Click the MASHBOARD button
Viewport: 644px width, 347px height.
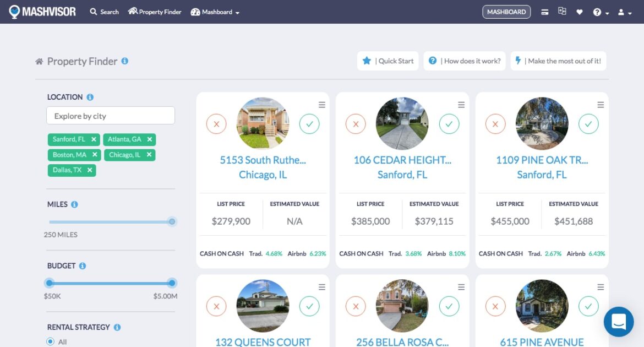point(506,11)
